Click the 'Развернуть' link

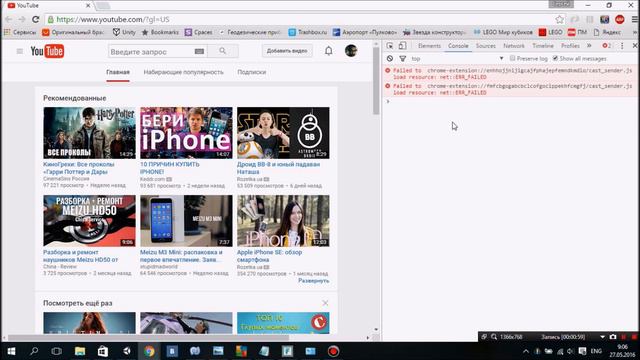point(313,280)
